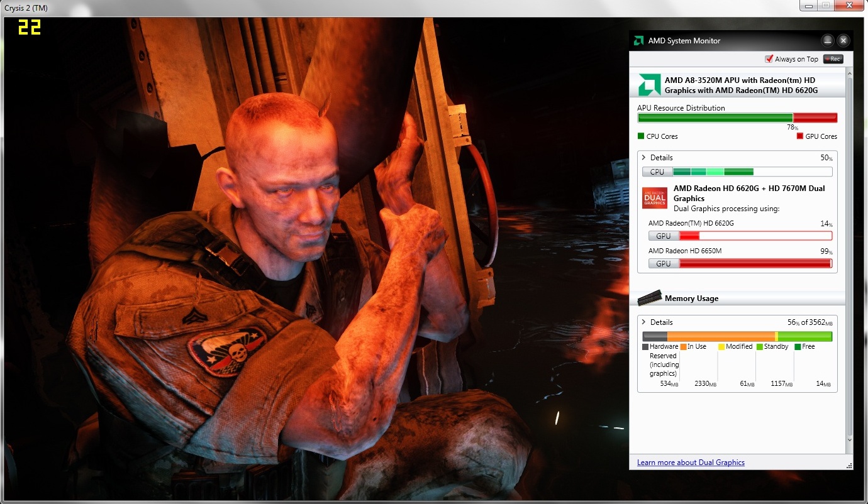Click the AMD logo in System Monitor title
The height and width of the screenshot is (504, 868).
[x=638, y=41]
